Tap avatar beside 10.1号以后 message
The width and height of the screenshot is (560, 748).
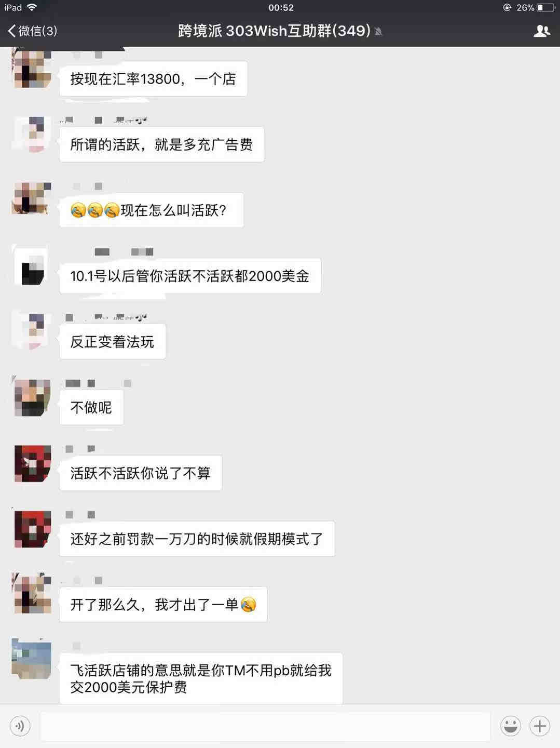click(32, 266)
